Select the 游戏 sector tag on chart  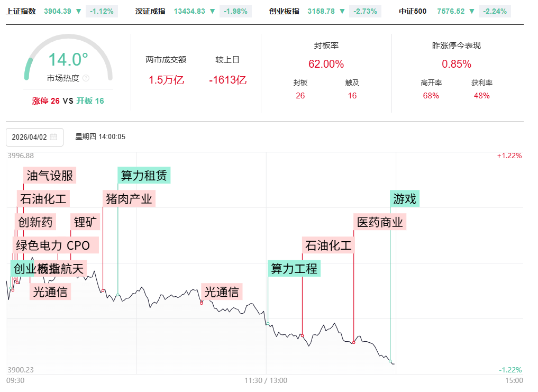tap(405, 199)
